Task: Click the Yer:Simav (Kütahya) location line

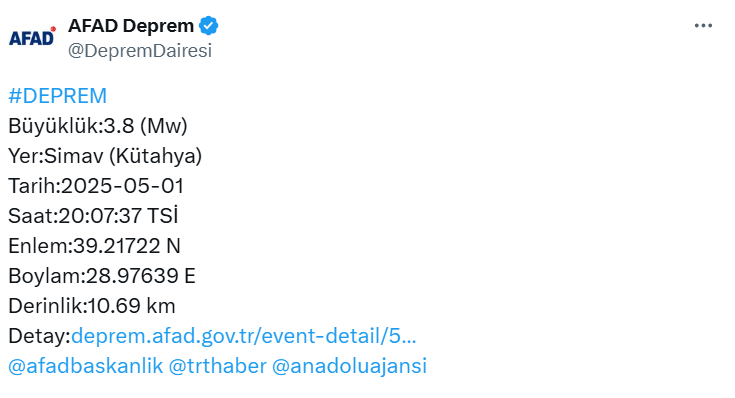Action: 105,156
